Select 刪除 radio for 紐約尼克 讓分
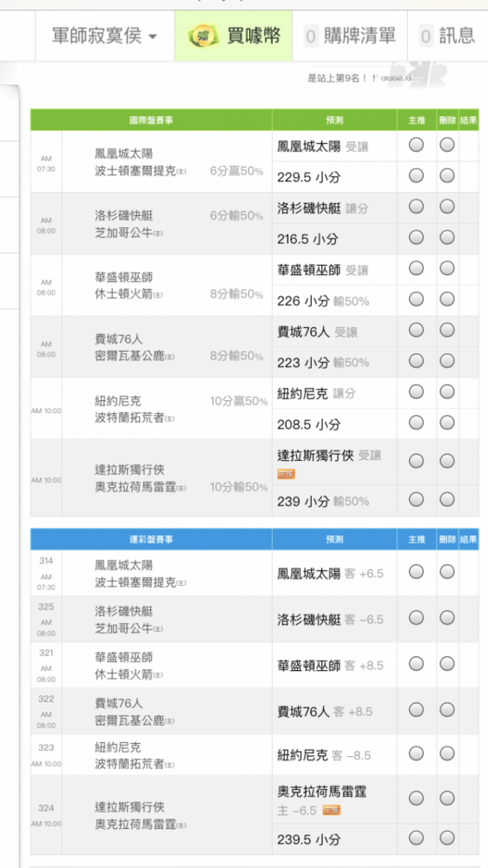Screen dimensions: 488x868 point(447,392)
